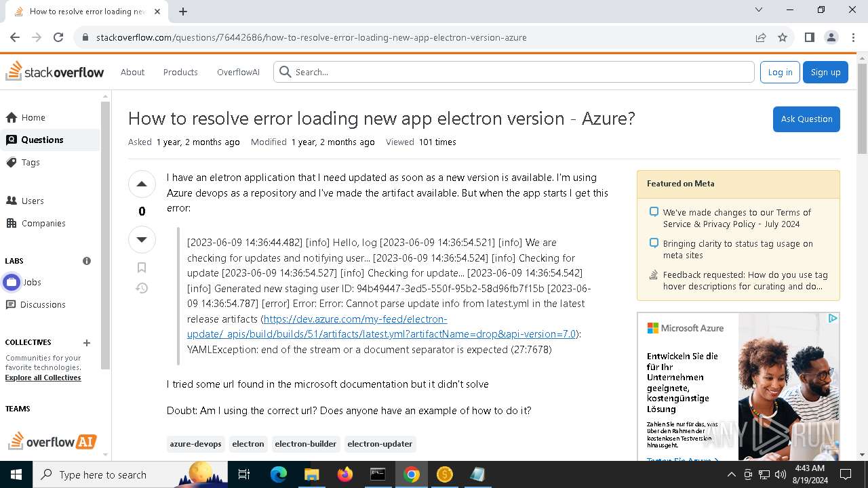Click the Log in button
This screenshot has height=488, width=868.
[780, 72]
